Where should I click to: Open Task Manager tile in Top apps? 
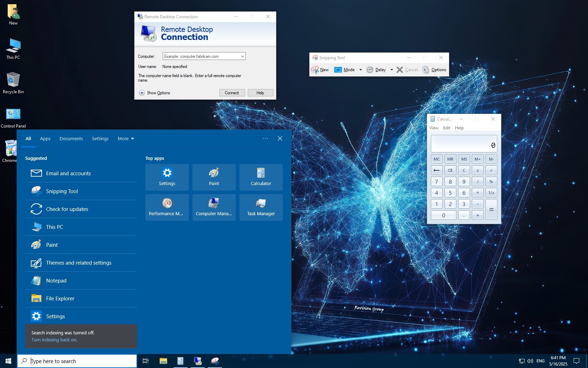coord(261,207)
